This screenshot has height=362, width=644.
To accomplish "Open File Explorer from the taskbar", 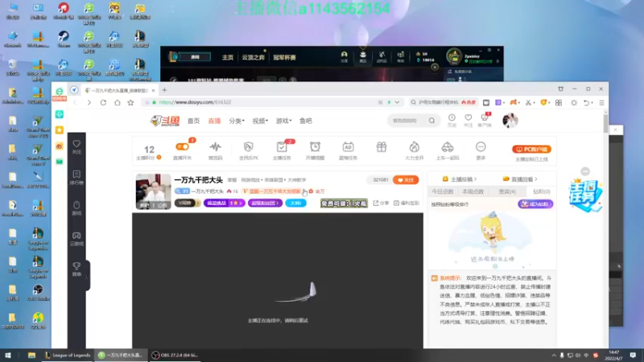I will pyautogui.click(x=31, y=355).
